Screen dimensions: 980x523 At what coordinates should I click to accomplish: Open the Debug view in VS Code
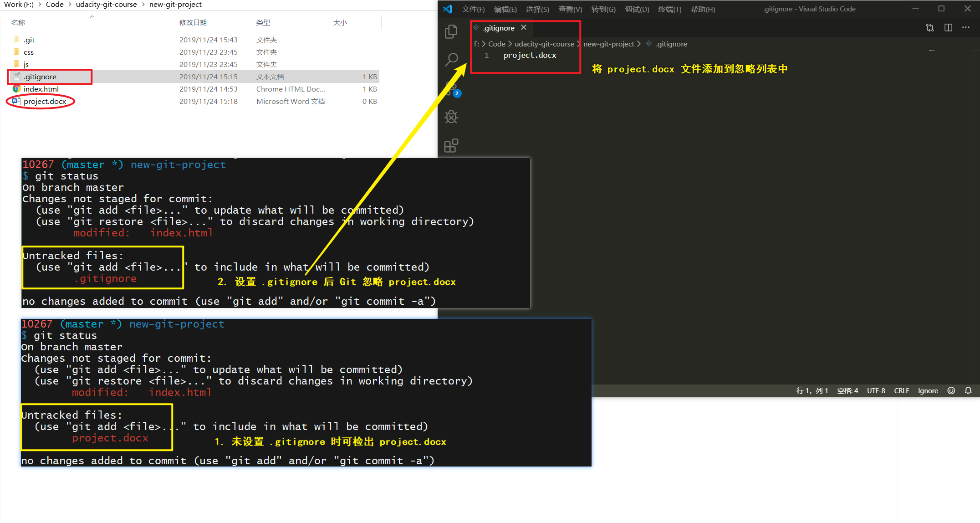click(x=451, y=117)
